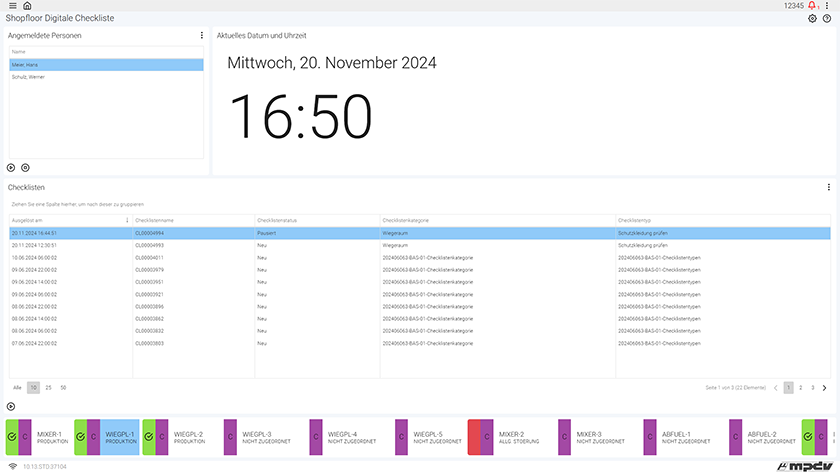The width and height of the screenshot is (840, 472).
Task: Set page size to 25 rows
Action: [x=48, y=387]
